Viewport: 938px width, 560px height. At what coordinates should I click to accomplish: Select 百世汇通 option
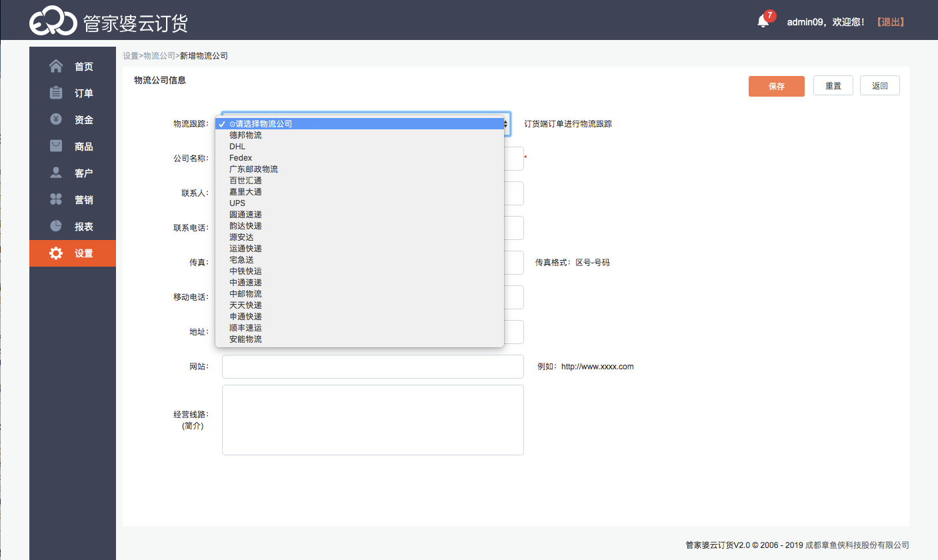[359, 181]
